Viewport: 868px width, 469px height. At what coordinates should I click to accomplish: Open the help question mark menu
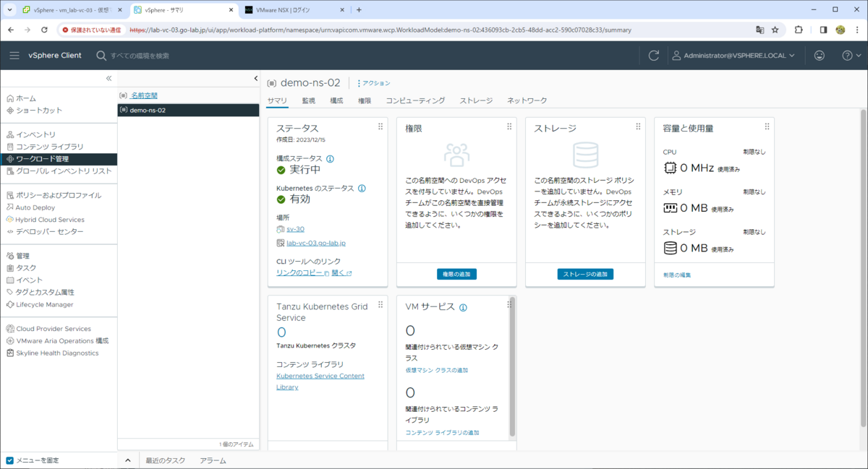[851, 56]
